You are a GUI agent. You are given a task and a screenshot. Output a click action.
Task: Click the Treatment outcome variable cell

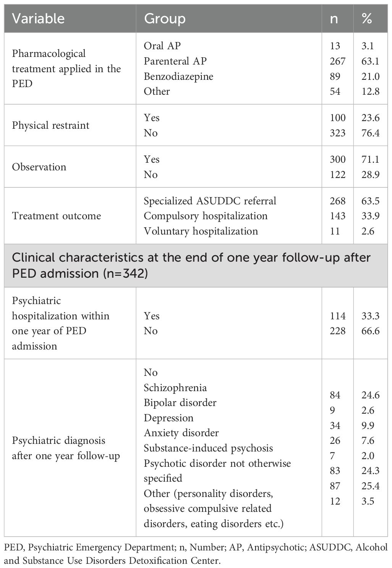click(57, 216)
